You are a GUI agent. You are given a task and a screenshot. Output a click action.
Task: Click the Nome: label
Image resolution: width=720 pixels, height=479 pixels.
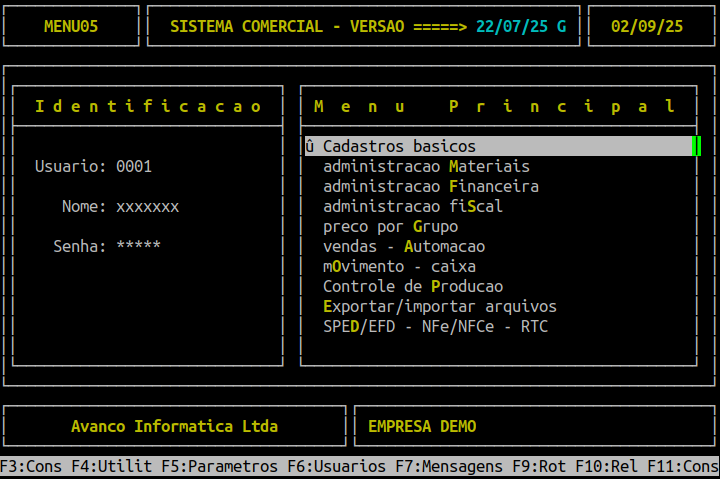pos(84,207)
